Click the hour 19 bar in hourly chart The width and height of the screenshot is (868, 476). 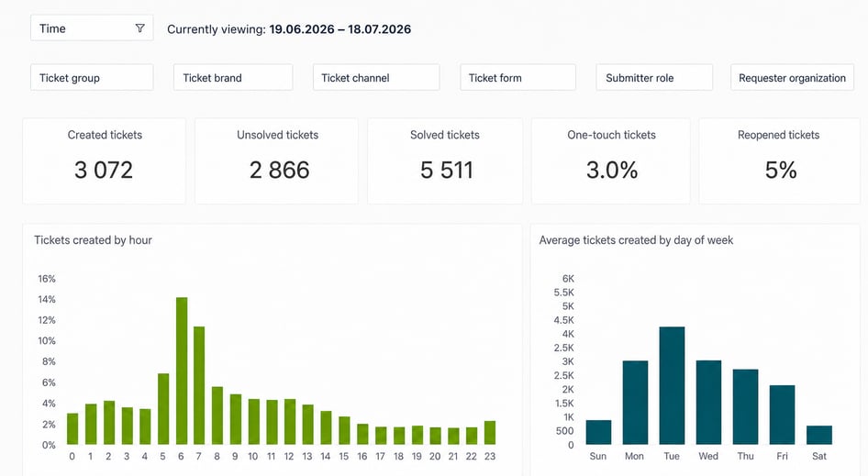pos(417,435)
